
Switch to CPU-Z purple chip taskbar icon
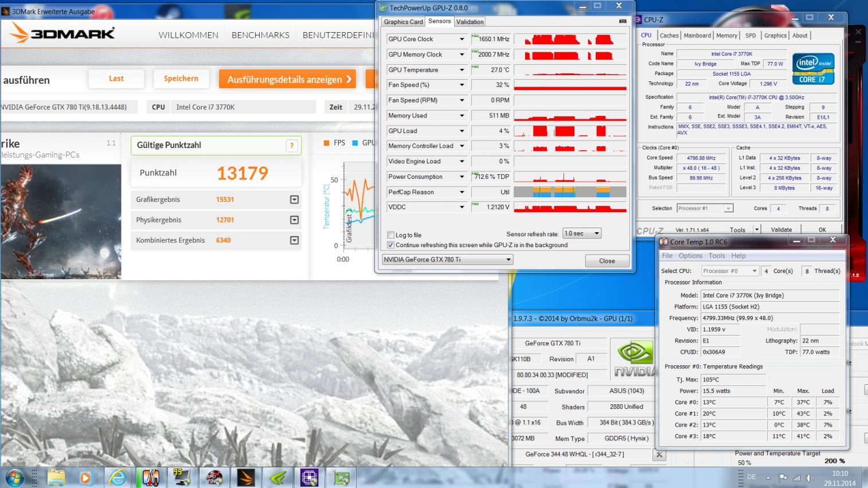pos(309,477)
